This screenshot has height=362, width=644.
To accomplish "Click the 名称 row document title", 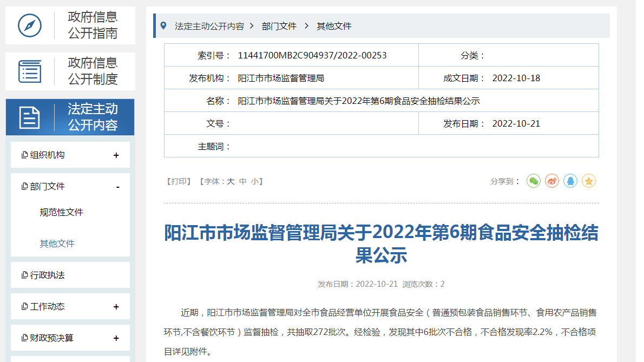I will 359,101.
